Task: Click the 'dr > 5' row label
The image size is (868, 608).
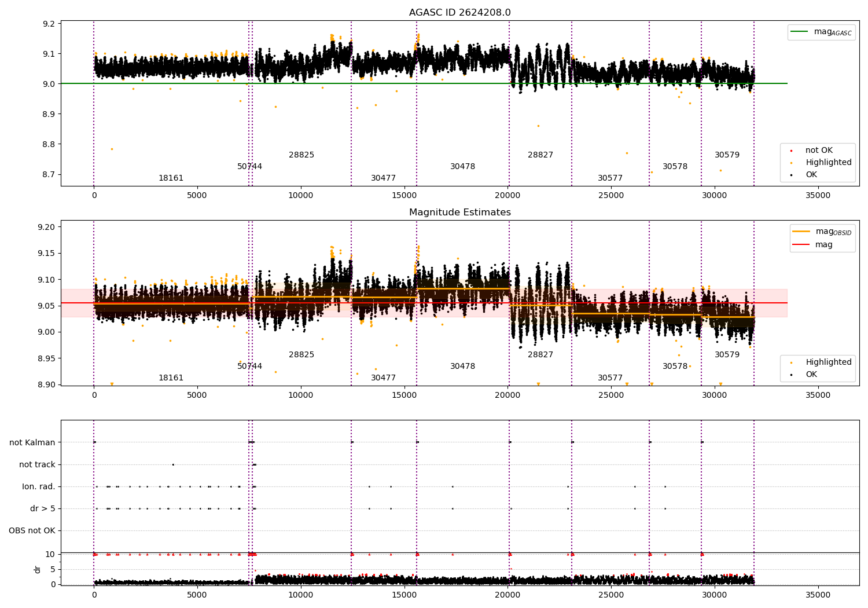Action: pyautogui.click(x=43, y=508)
